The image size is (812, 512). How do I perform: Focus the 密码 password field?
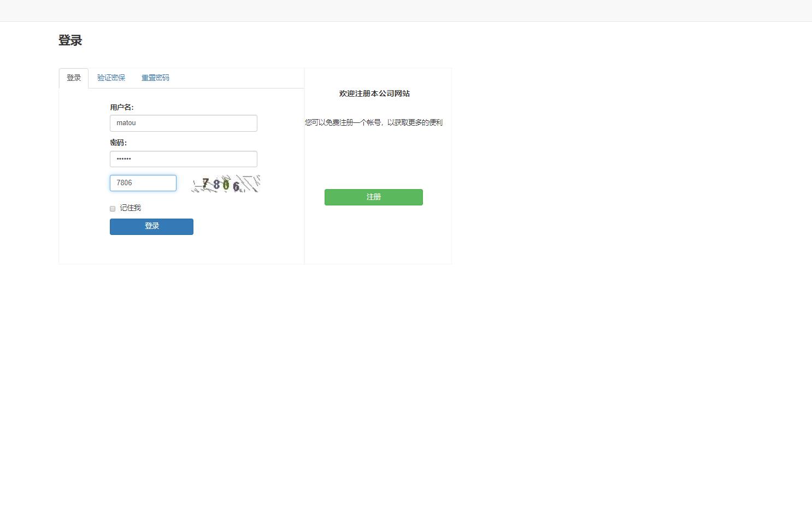(184, 159)
